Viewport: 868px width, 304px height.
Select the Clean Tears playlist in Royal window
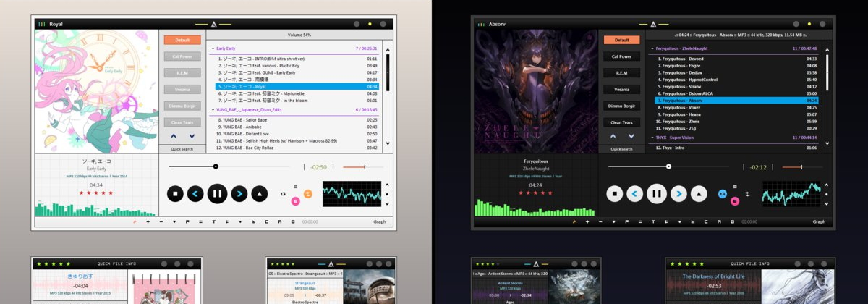pyautogui.click(x=182, y=123)
